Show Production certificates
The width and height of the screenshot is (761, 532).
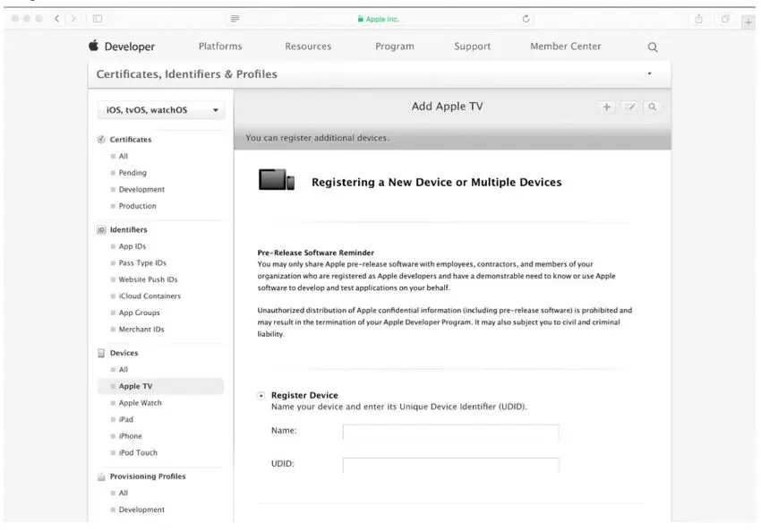pos(137,206)
